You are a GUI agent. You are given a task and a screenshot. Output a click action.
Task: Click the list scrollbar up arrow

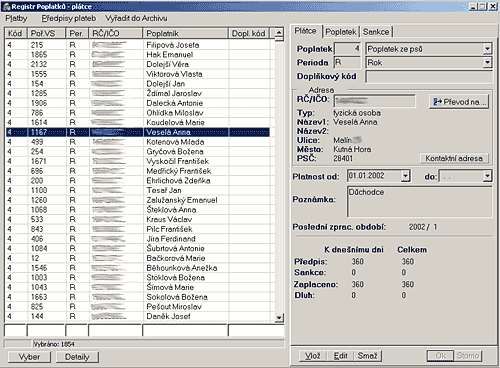click(279, 33)
